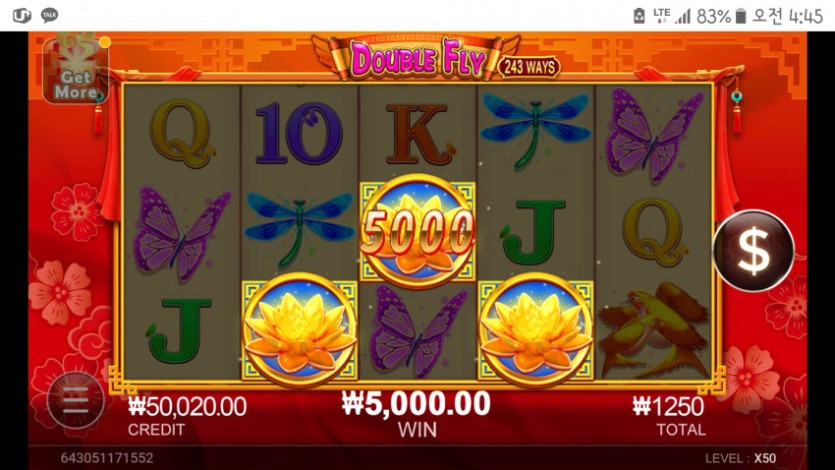The height and width of the screenshot is (470, 835).
Task: Select the lotus coin under the dragonfly
Action: [x=299, y=329]
